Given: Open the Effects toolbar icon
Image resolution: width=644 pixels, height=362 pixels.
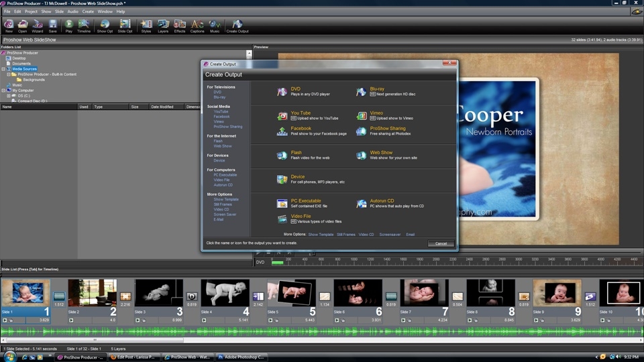Looking at the screenshot, I should (x=180, y=25).
